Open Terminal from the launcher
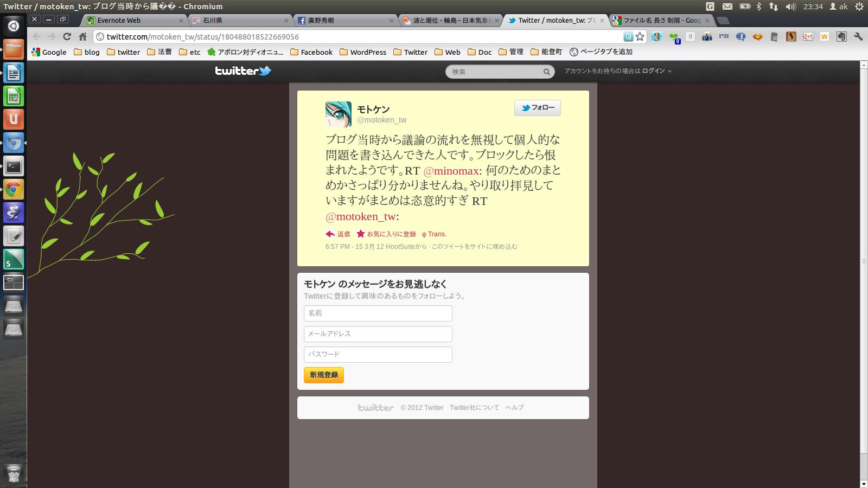The image size is (868, 488). click(x=14, y=166)
